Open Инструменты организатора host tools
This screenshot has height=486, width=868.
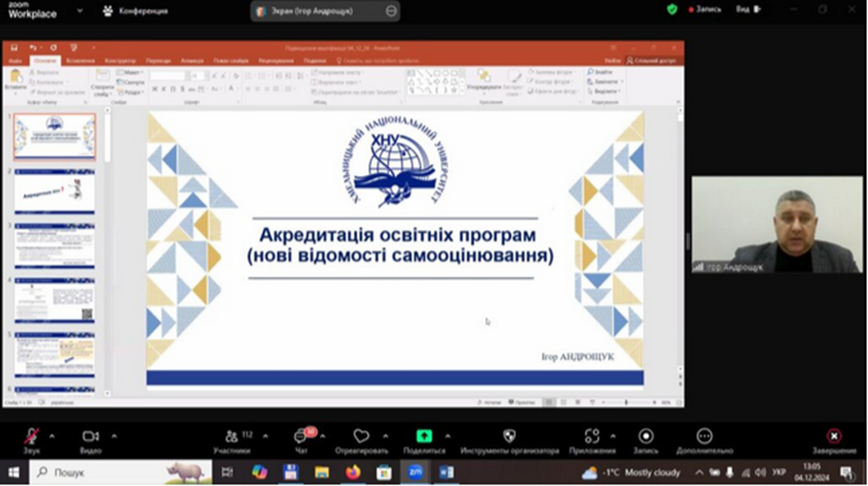(509, 441)
